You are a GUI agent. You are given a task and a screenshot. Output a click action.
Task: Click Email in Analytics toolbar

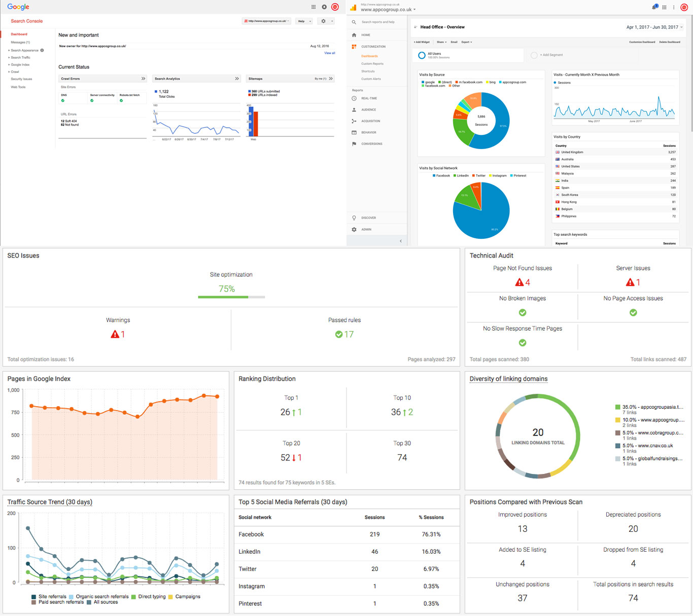click(x=454, y=42)
